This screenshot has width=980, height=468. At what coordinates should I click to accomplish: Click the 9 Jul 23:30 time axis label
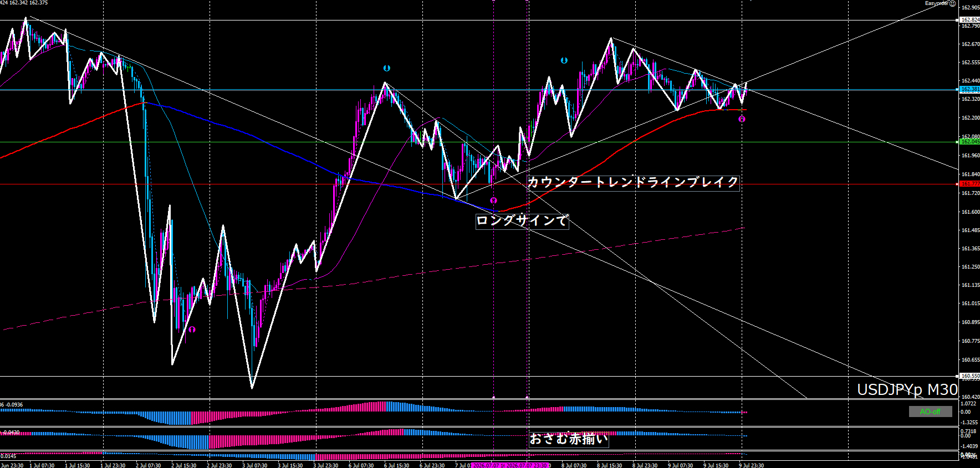[x=751, y=465]
